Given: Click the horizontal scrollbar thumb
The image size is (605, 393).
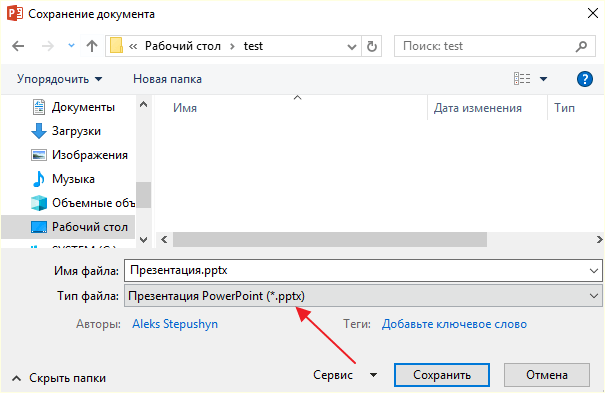Looking at the screenshot, I should (330, 240).
